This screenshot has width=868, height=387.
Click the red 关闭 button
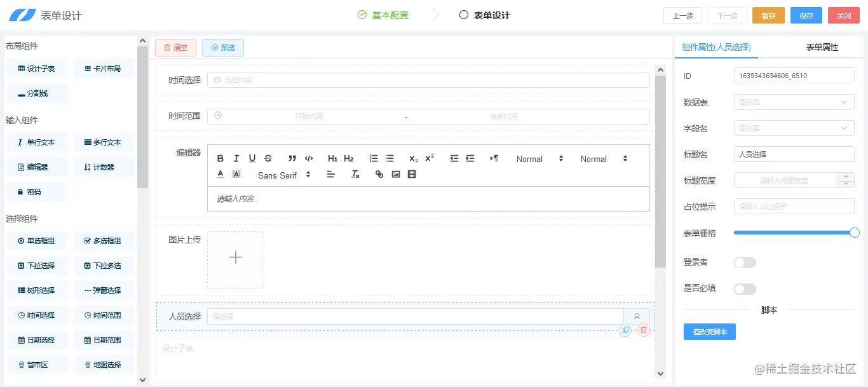(844, 16)
